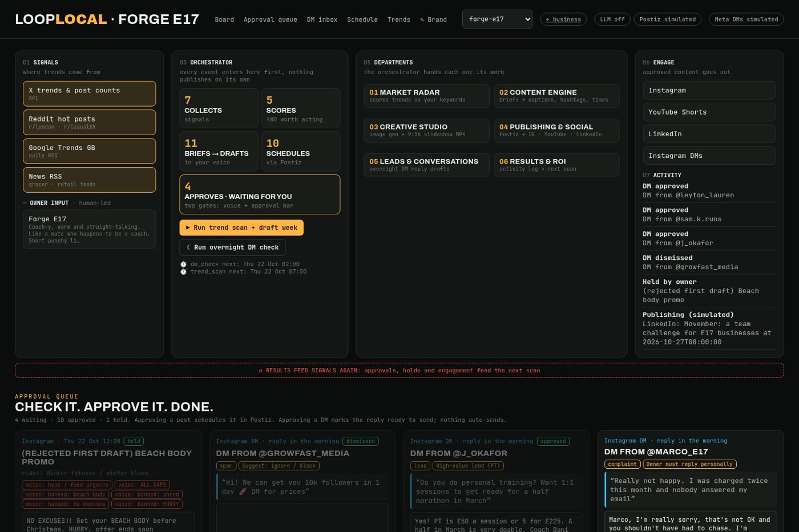Open the Board nav item
The image size is (799, 532).
[224, 19]
